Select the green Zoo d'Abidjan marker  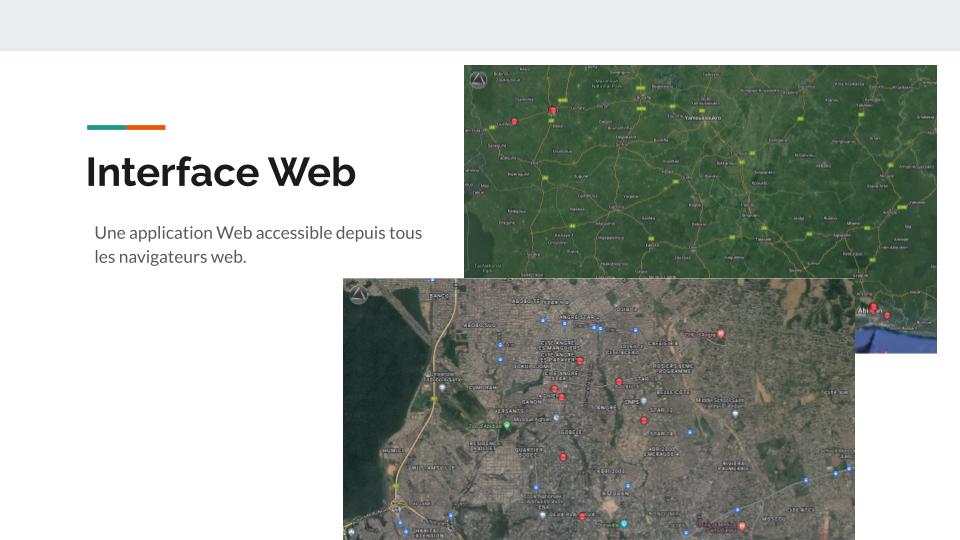(x=506, y=426)
